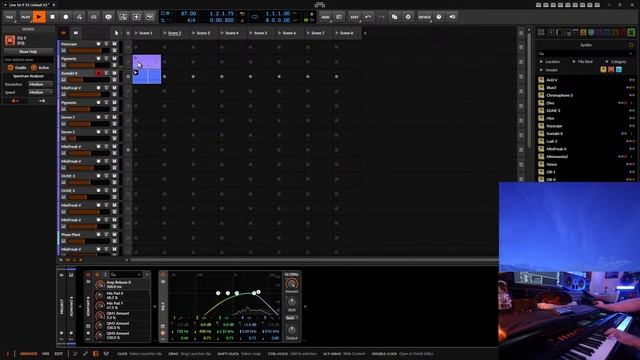
Task: Switch to MIX view tab
Action: [x=46, y=354]
